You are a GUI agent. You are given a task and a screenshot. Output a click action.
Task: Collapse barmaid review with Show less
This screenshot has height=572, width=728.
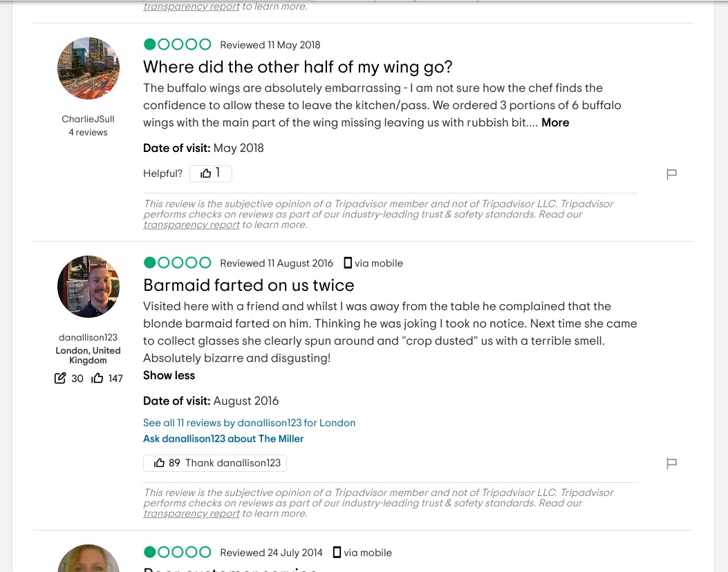169,376
